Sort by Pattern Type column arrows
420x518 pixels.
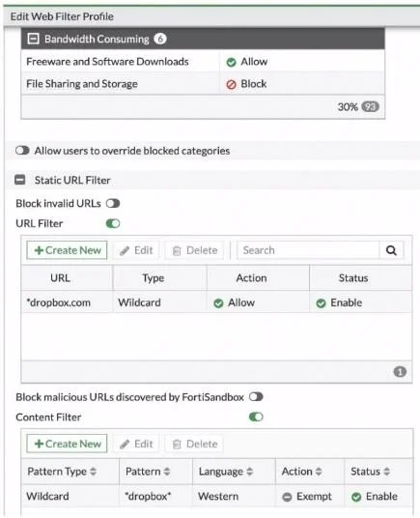pos(94,472)
